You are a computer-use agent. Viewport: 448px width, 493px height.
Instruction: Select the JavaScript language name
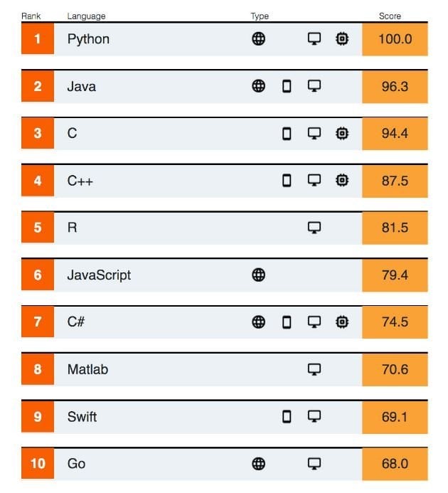pyautogui.click(x=99, y=275)
